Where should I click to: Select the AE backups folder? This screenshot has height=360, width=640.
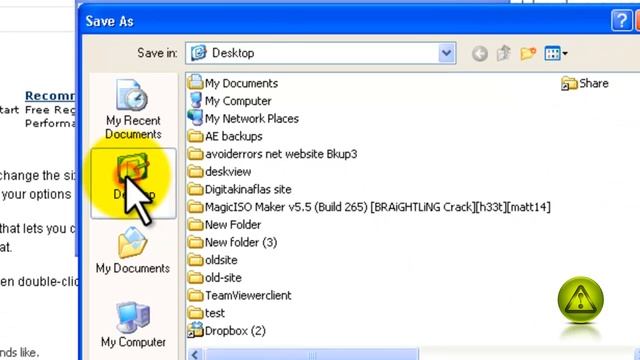tap(225, 136)
